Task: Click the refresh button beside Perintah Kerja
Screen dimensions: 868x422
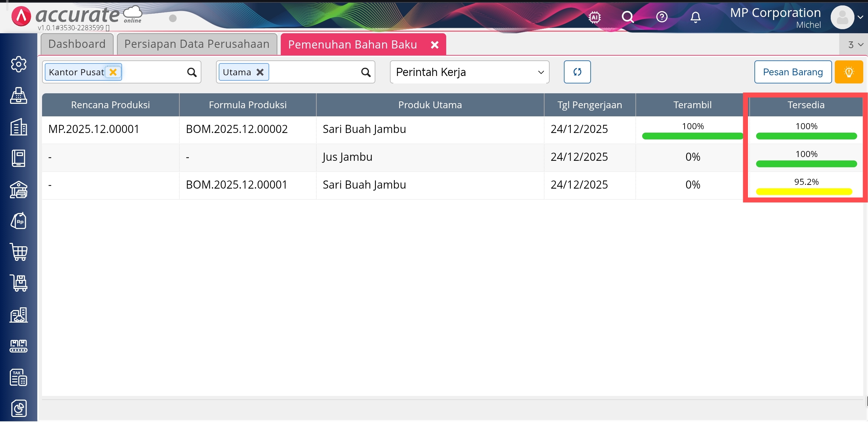Action: (577, 72)
